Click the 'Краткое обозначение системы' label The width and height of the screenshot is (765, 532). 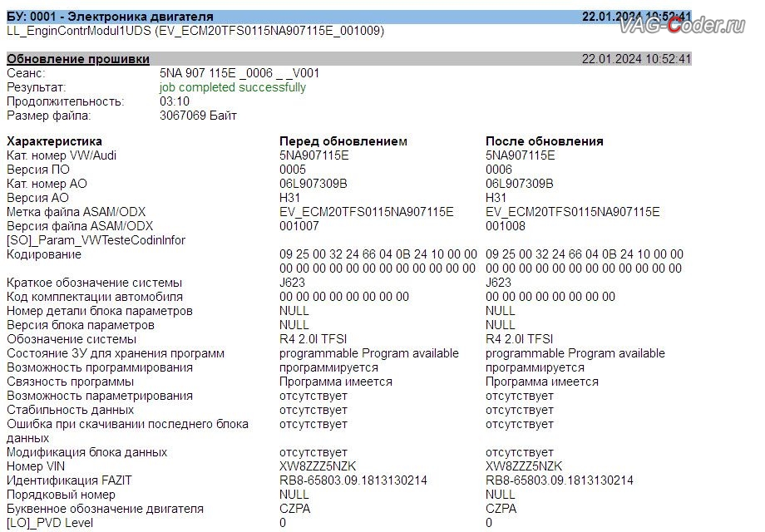pos(94,283)
